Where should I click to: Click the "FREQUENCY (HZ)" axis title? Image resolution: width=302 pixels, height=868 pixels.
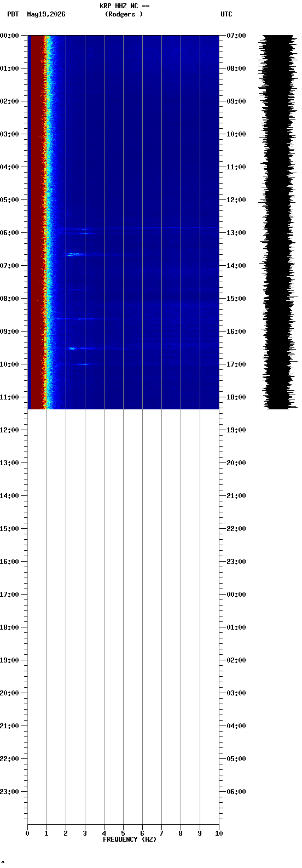click(130, 840)
